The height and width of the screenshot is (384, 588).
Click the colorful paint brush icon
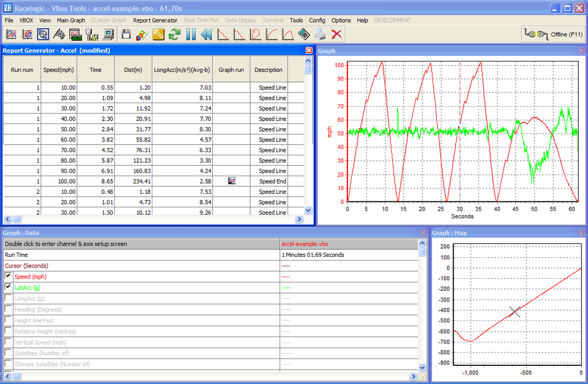pyautogui.click(x=142, y=35)
